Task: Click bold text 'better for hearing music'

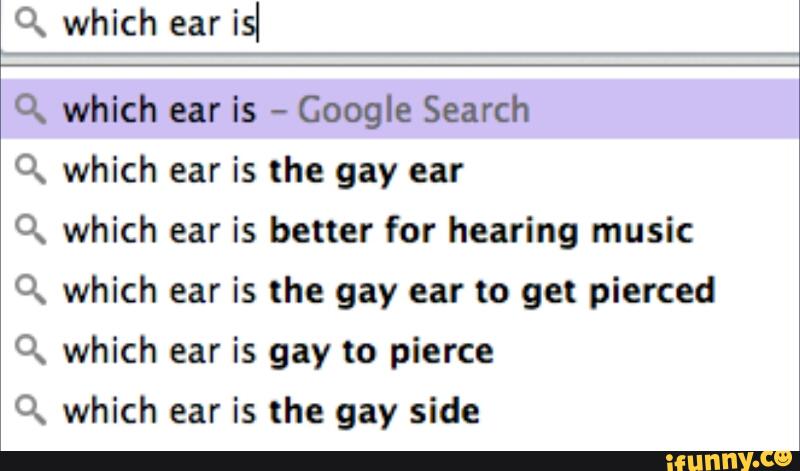Action: coord(480,231)
